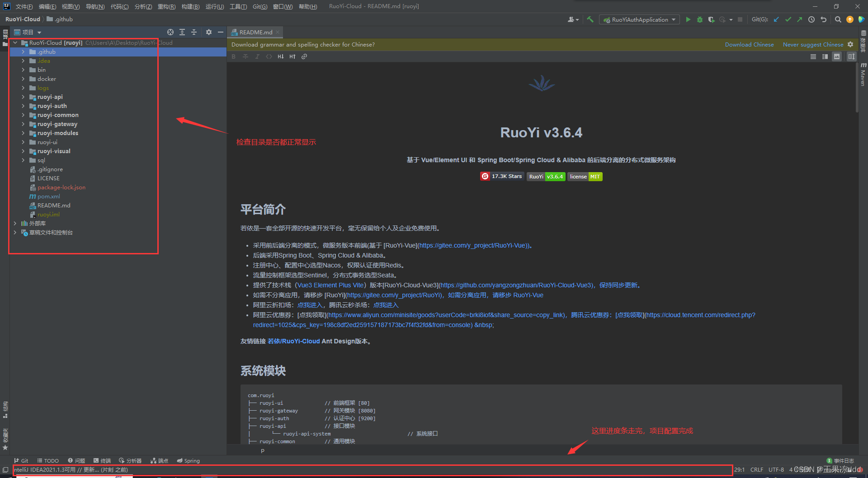Open the 若依/RuoYi-Cloud friendly link

293,341
